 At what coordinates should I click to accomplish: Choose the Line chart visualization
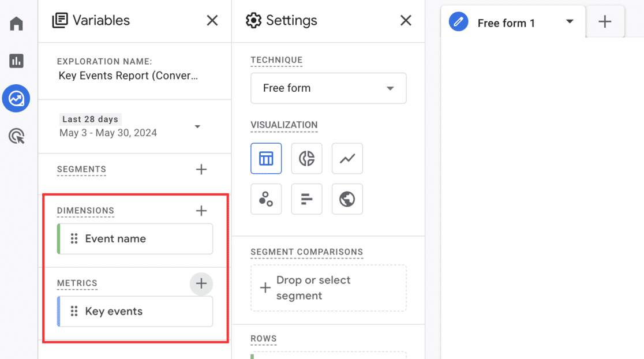click(347, 159)
